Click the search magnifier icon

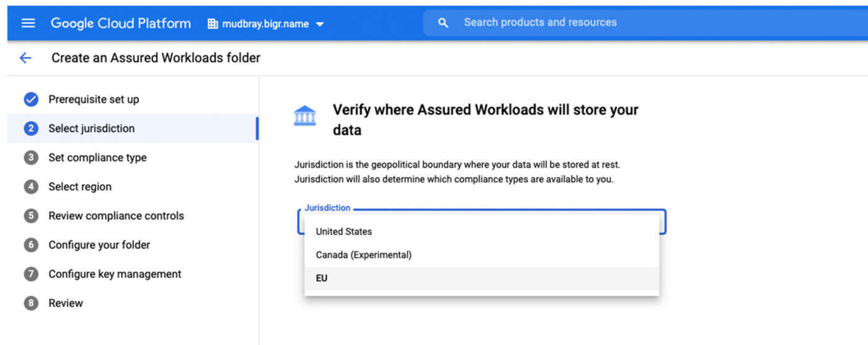pyautogui.click(x=443, y=23)
